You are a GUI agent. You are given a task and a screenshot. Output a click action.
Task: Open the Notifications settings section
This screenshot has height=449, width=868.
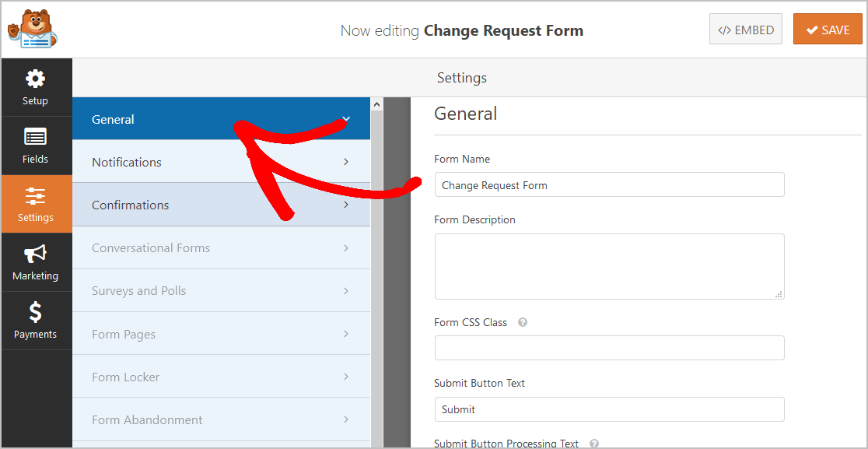[221, 162]
